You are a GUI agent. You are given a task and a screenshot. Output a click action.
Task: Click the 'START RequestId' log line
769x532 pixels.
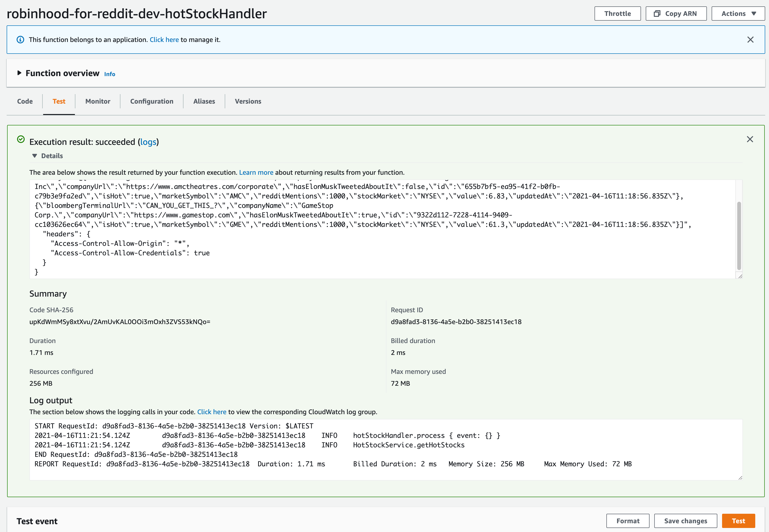click(174, 426)
